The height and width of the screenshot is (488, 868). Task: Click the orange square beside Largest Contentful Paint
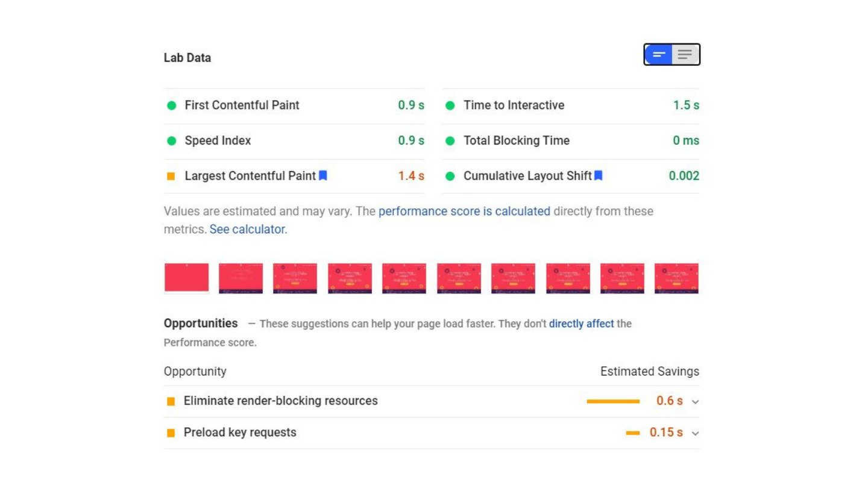tap(171, 177)
